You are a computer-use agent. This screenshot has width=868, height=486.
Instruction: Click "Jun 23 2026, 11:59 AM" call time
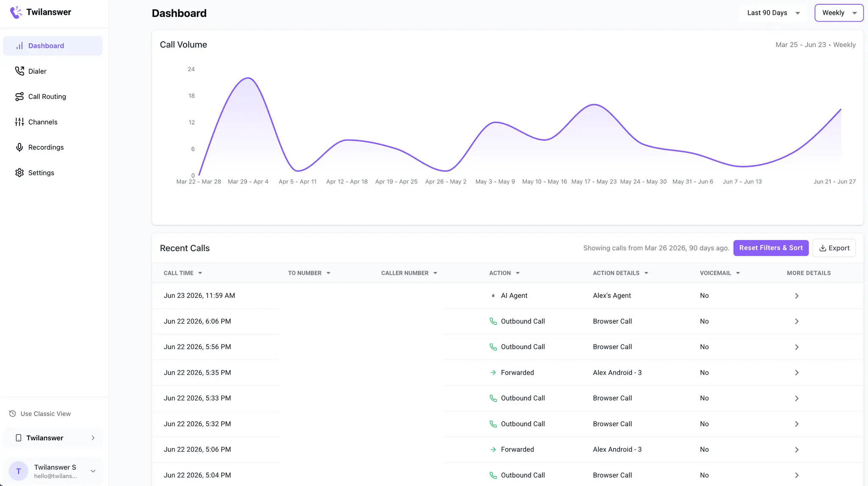199,296
